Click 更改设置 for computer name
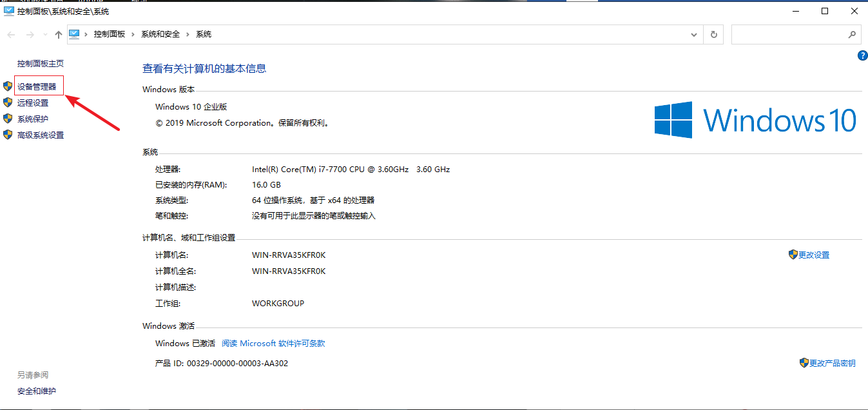This screenshot has width=868, height=410. click(x=813, y=255)
